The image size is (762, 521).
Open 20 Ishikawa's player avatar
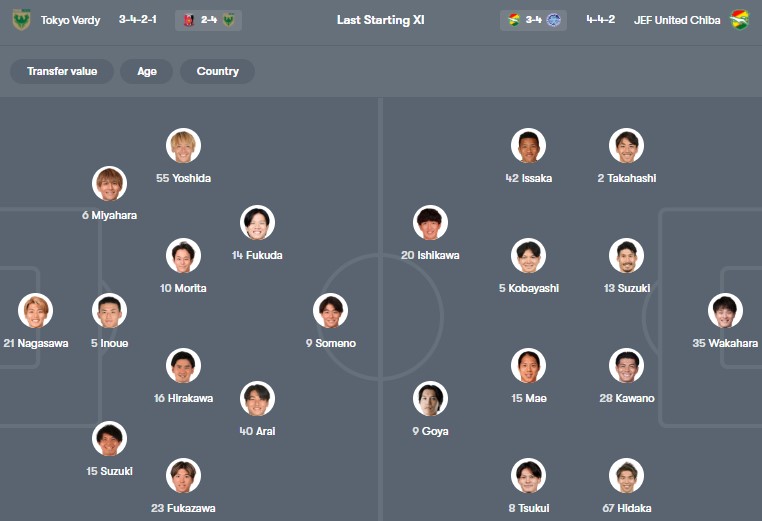pos(430,223)
